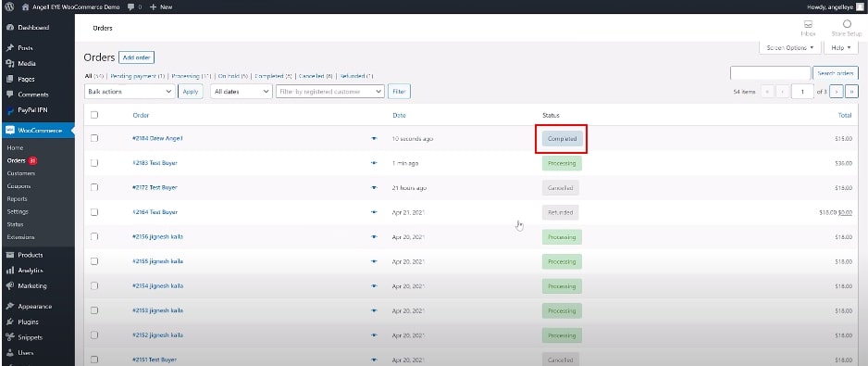
Task: Click the Search orders button
Action: pyautogui.click(x=836, y=73)
